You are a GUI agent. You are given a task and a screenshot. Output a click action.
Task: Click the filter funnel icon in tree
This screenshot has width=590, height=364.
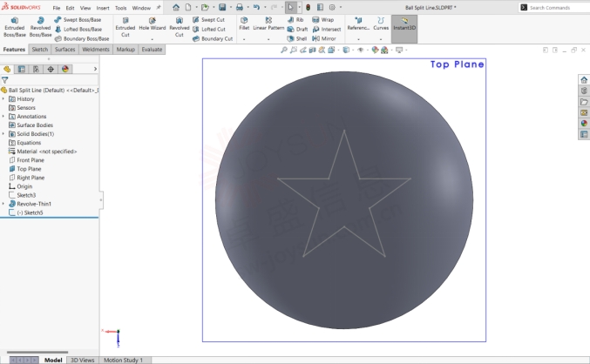pos(5,80)
